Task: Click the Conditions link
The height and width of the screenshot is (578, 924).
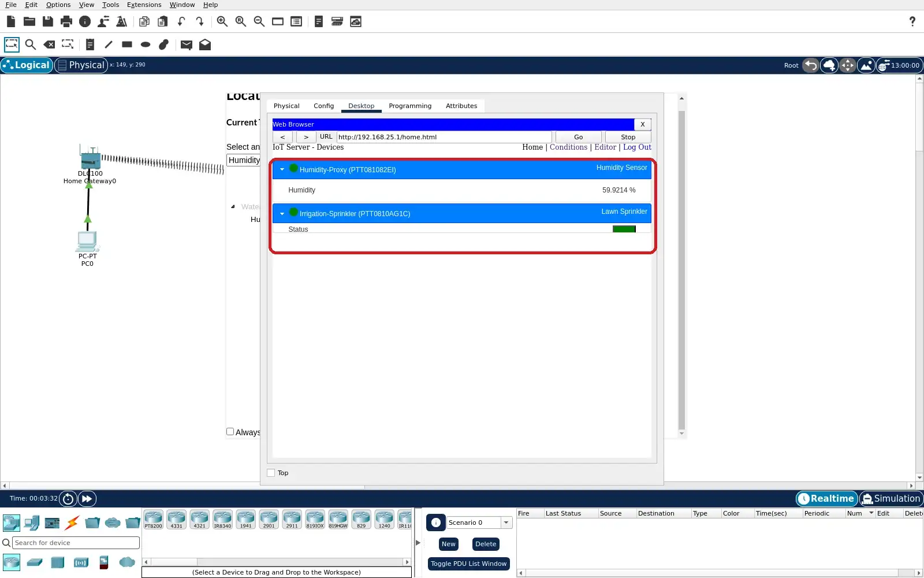Action: click(x=568, y=147)
